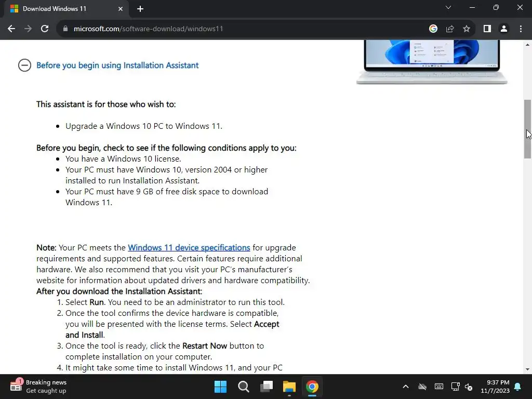Open Google icon in address bar
This screenshot has width=532, height=399.
click(433, 29)
